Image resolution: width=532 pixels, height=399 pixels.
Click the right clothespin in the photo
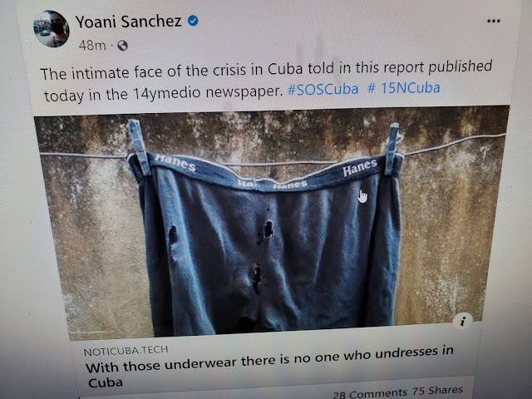(x=392, y=148)
